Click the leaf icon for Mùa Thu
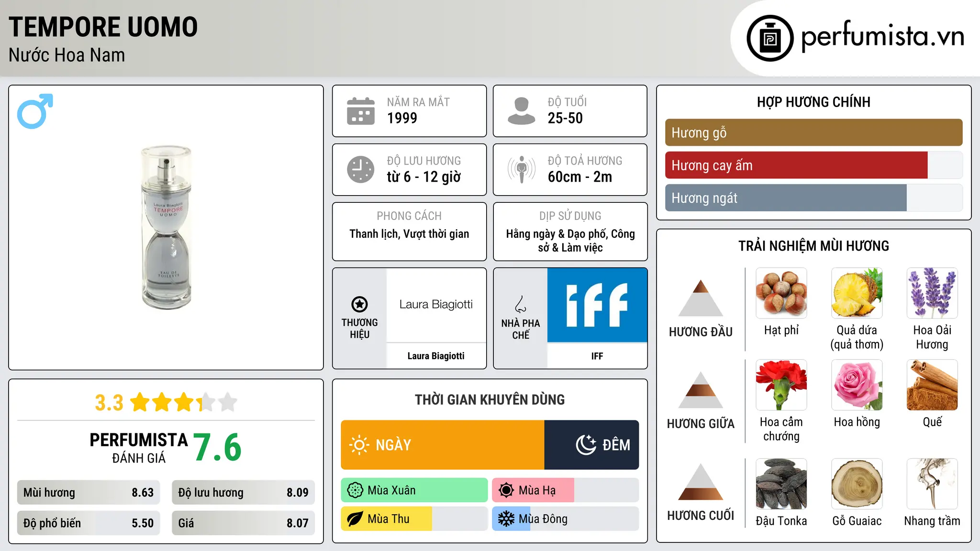 point(355,519)
